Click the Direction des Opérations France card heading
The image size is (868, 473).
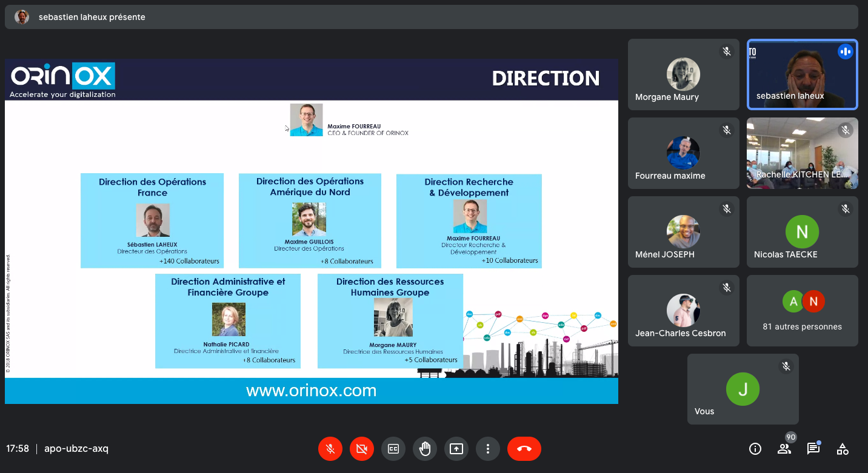click(153, 187)
